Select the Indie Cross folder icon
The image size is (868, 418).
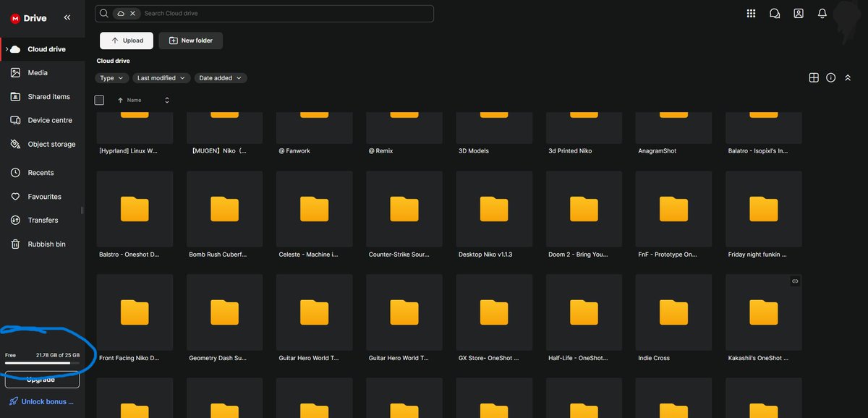coord(673,312)
